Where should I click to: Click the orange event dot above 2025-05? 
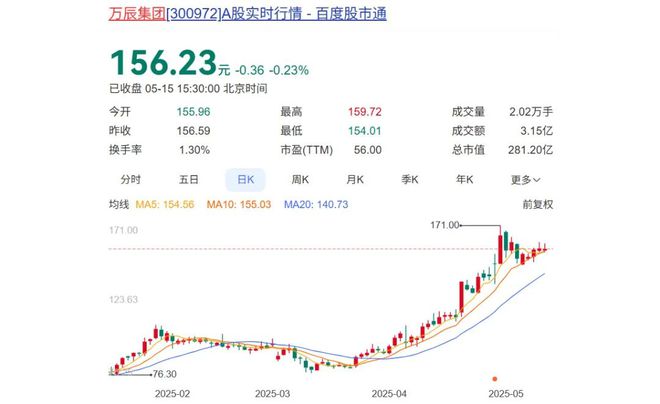(x=495, y=379)
